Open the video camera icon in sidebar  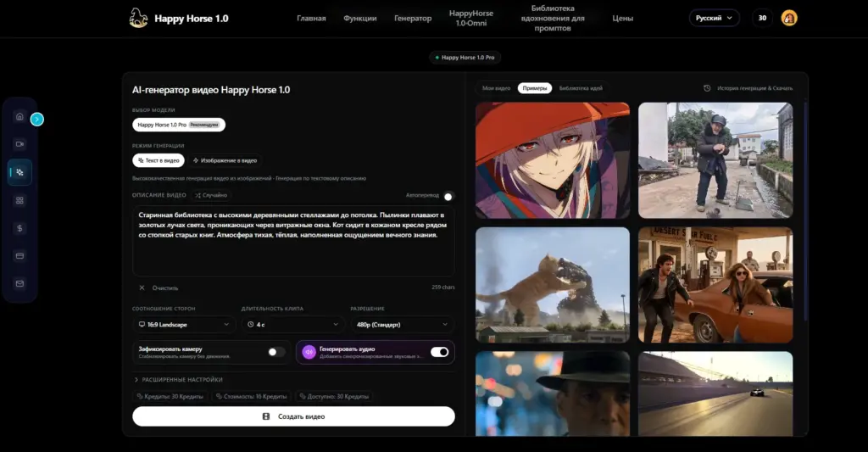coord(20,144)
